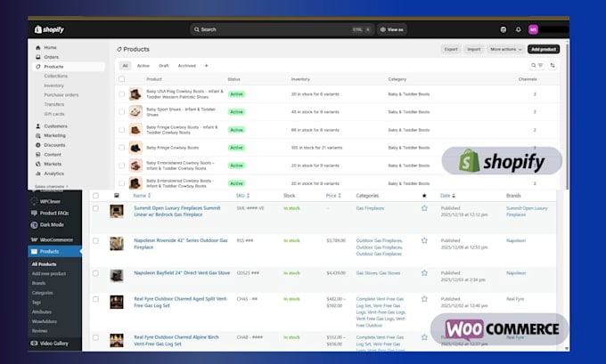Click the Home house icon in Shopify sidebar
The width and height of the screenshot is (606, 364).
pos(37,47)
